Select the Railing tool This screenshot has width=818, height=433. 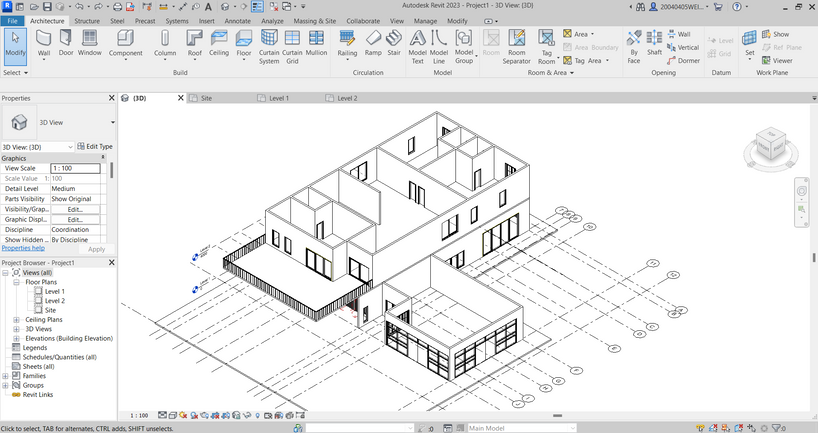coord(347,43)
